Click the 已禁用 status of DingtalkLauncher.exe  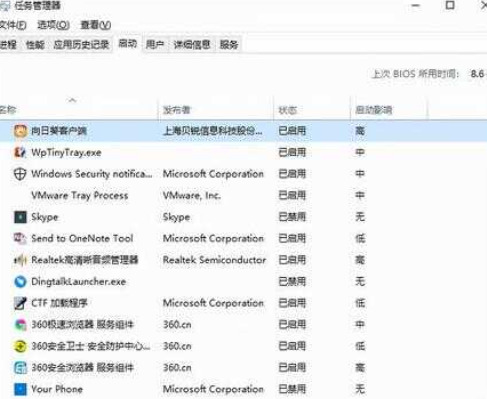pos(292,282)
